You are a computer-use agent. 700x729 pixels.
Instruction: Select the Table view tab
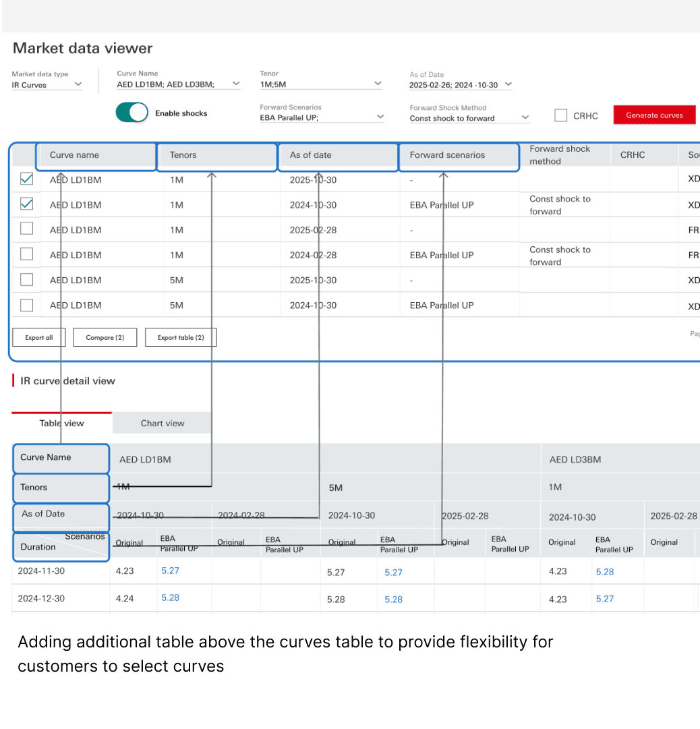(62, 423)
